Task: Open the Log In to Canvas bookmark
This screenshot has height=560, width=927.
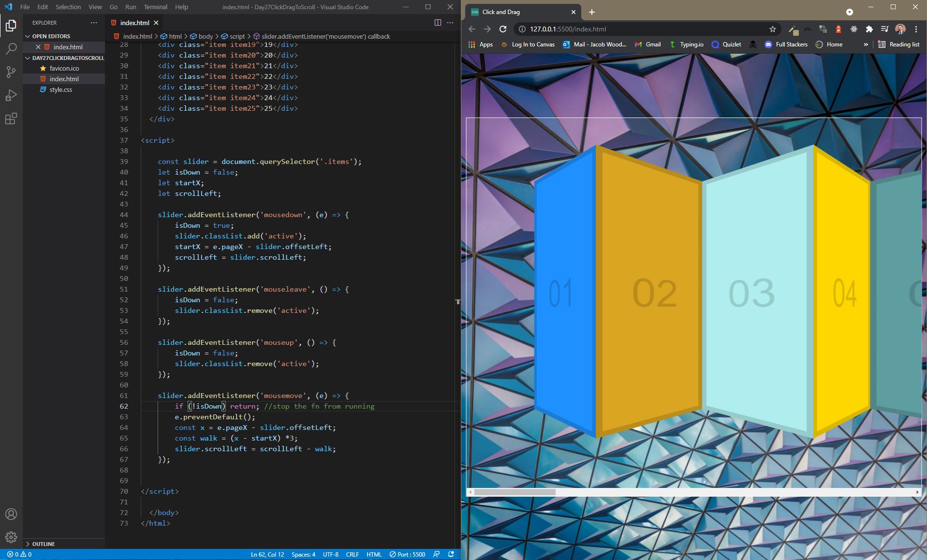Action: click(x=528, y=44)
